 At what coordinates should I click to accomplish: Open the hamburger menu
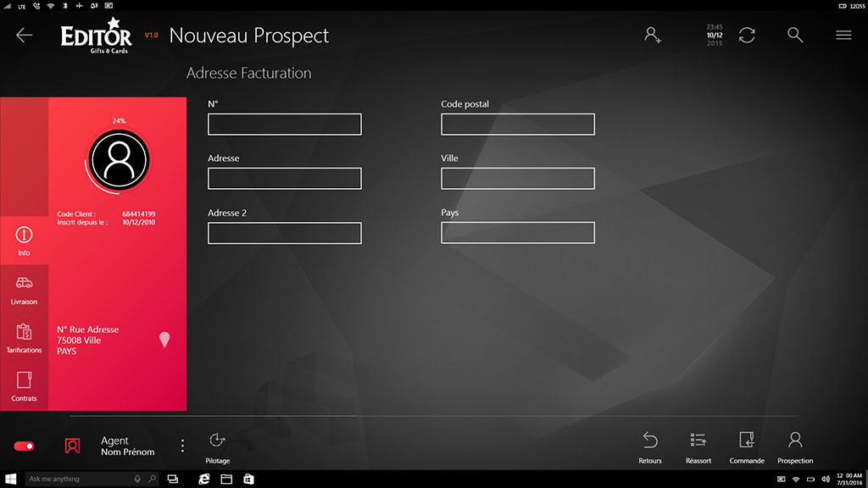click(x=843, y=35)
